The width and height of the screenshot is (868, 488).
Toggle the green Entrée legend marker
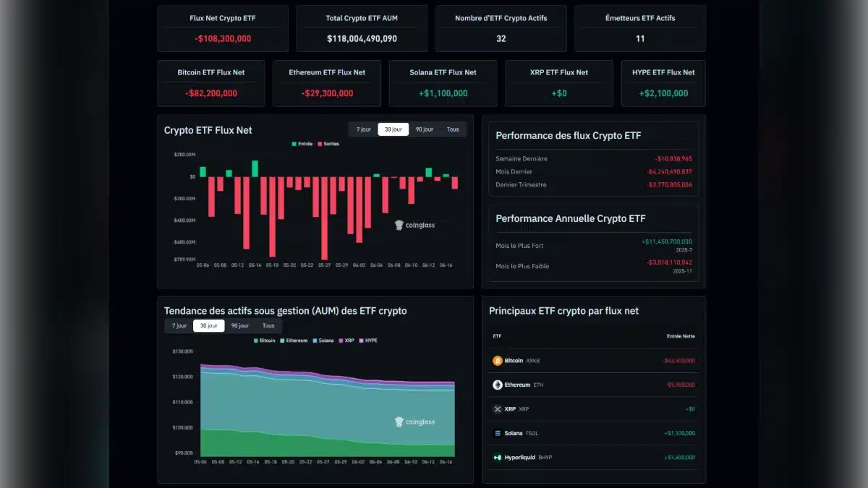coord(294,144)
